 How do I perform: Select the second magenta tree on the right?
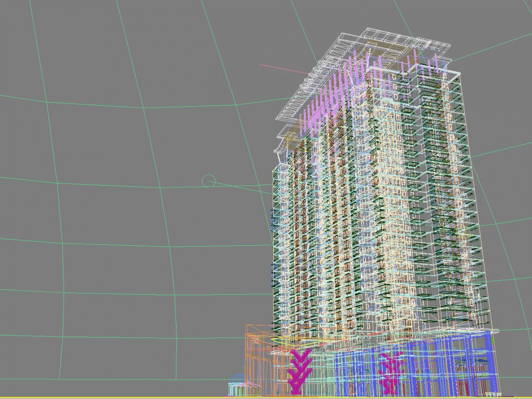[390, 369]
